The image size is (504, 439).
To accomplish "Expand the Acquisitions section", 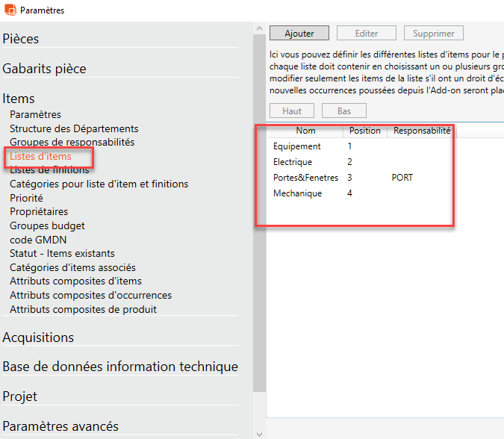I will (38, 337).
